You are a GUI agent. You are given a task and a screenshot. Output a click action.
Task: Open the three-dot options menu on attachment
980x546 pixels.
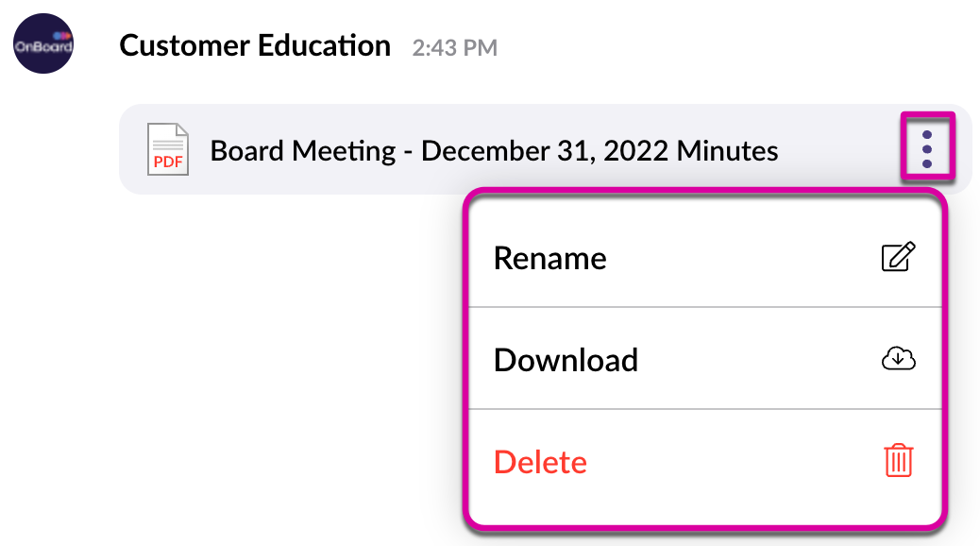tap(926, 149)
